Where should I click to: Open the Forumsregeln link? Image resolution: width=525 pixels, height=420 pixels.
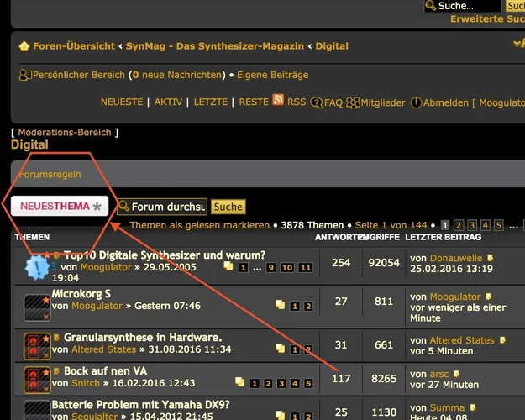[x=50, y=174]
